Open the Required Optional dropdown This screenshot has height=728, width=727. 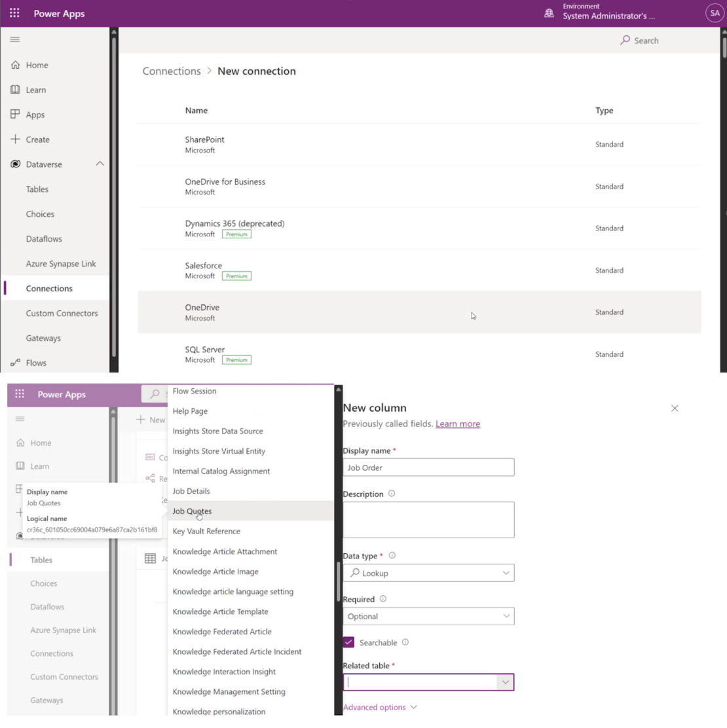(x=428, y=616)
